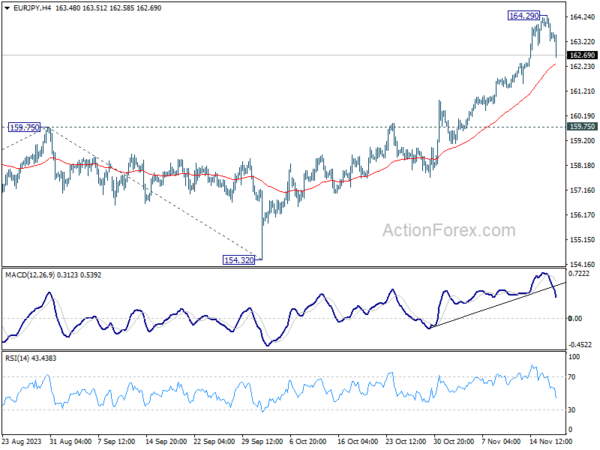600x450 pixels.
Task: Click the EURJPY,H4 chart title text
Action: (32, 8)
